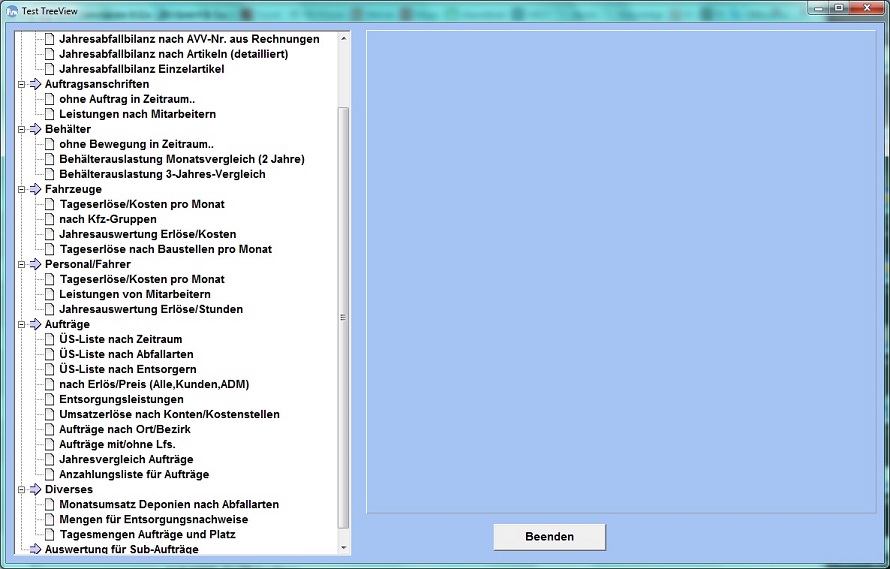The image size is (890, 569).
Task: Select ÜS-Liste nach Zeitraum
Action: tap(120, 340)
